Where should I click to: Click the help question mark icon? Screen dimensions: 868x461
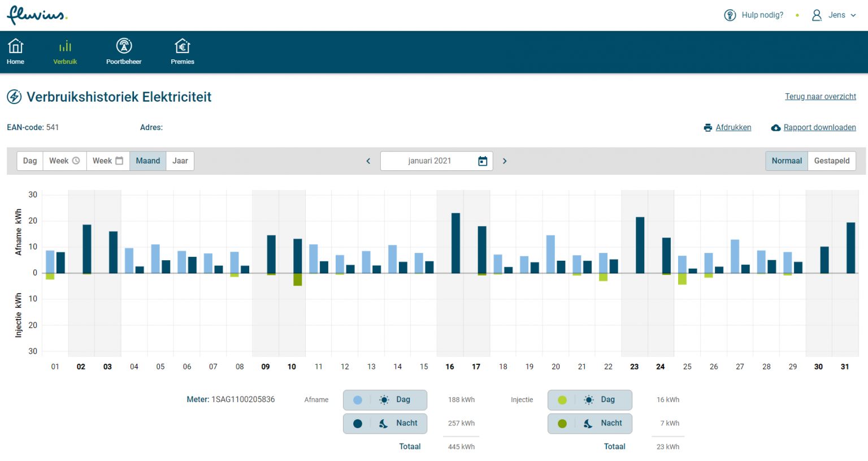point(730,15)
